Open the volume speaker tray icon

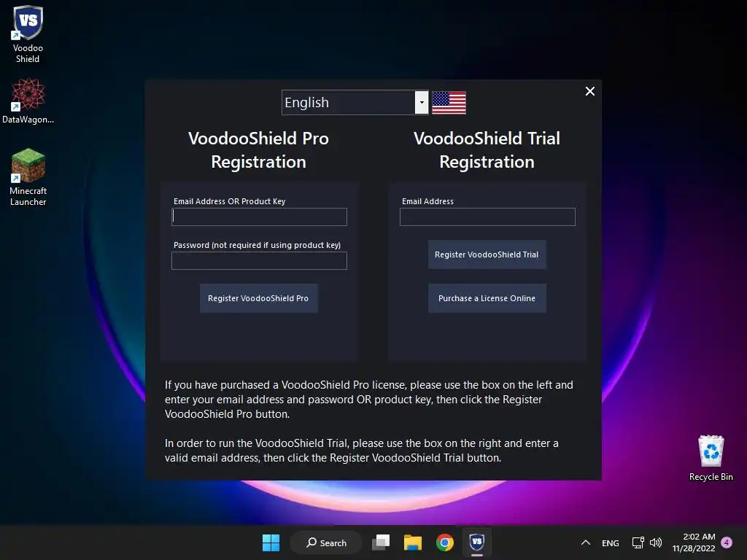tap(656, 542)
